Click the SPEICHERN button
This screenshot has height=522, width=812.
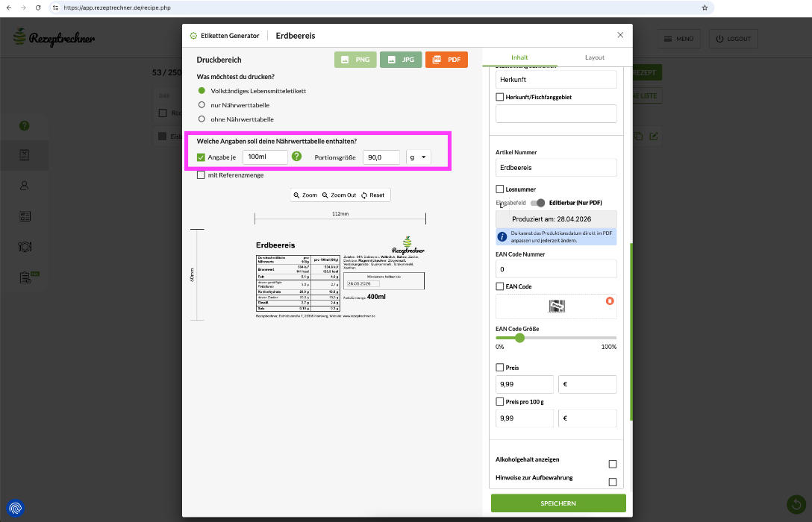[x=558, y=503]
